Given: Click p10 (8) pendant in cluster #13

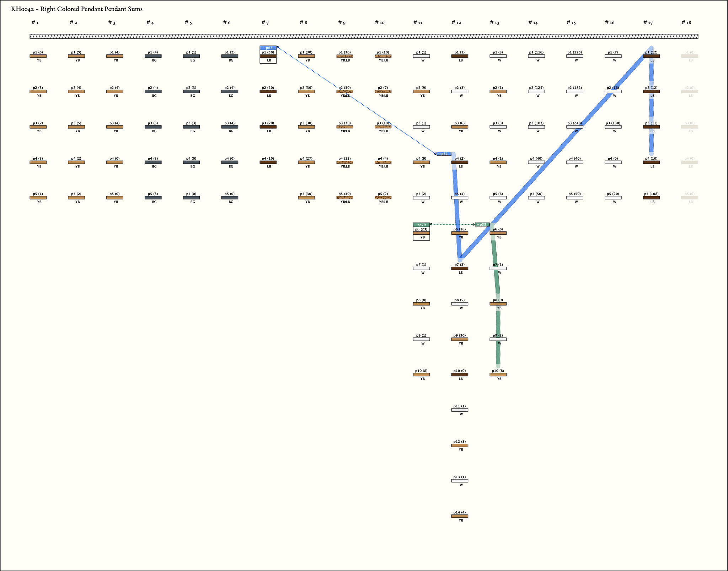Looking at the screenshot, I should [x=498, y=375].
